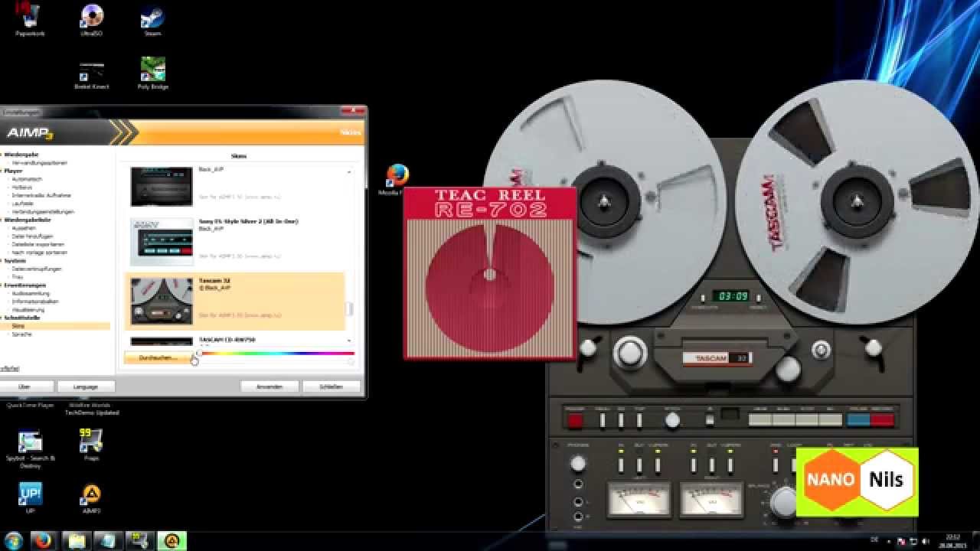Click the Durchsuchen... button
This screenshot has height=551, width=980.
[x=157, y=358]
